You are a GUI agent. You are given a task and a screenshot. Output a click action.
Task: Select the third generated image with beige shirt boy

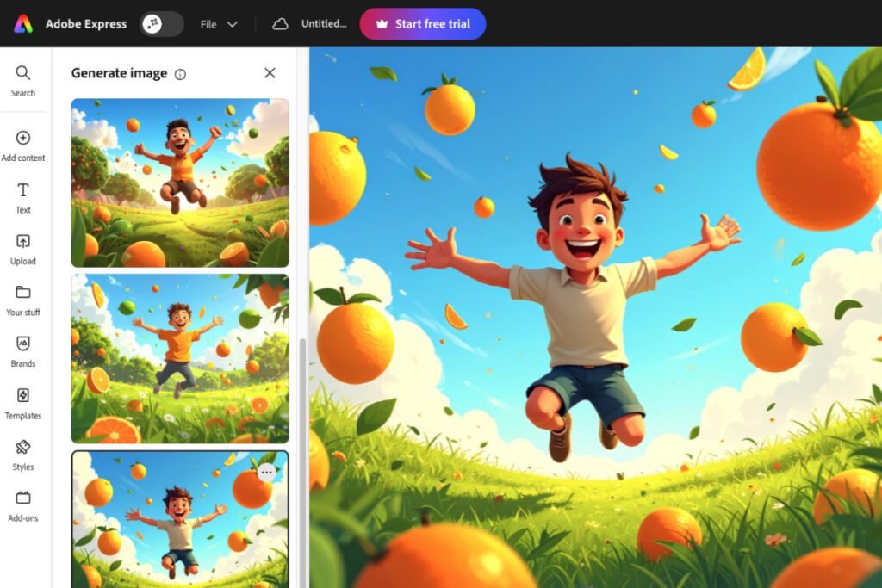coord(180,519)
